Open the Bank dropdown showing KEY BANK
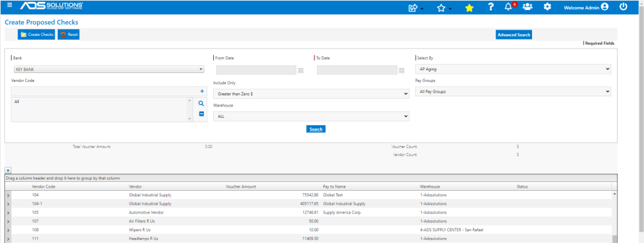 tap(108, 69)
